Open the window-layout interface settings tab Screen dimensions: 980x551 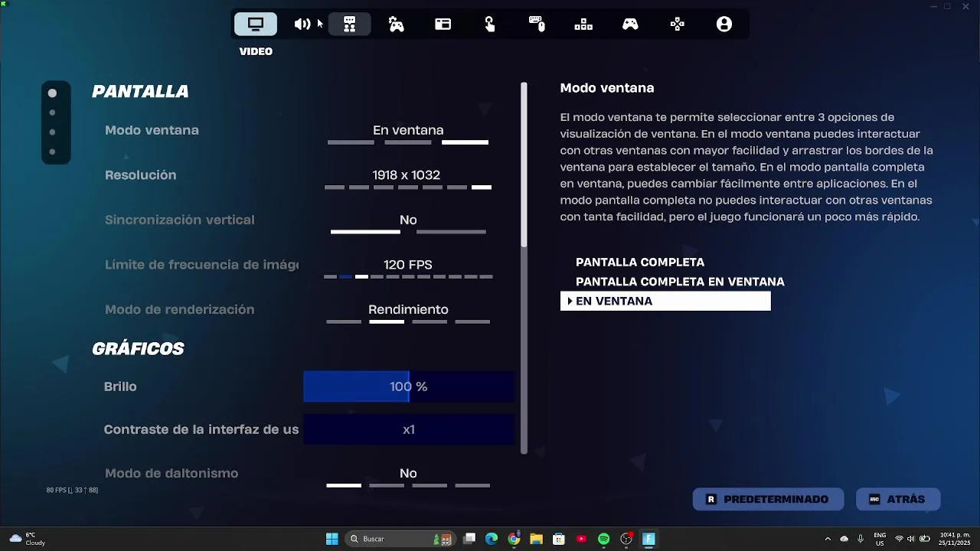click(x=443, y=24)
